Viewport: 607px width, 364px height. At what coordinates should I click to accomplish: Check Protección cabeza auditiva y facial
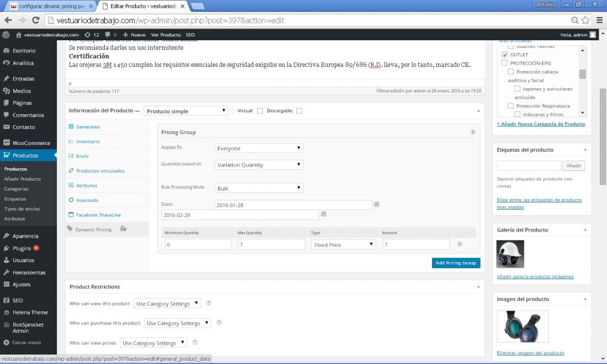tap(510, 72)
